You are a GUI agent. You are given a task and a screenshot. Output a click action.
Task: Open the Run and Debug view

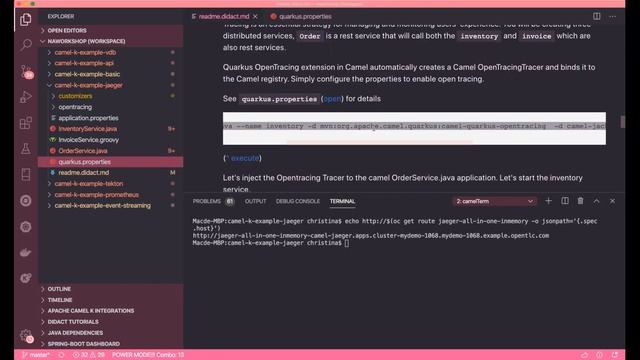(x=26, y=97)
